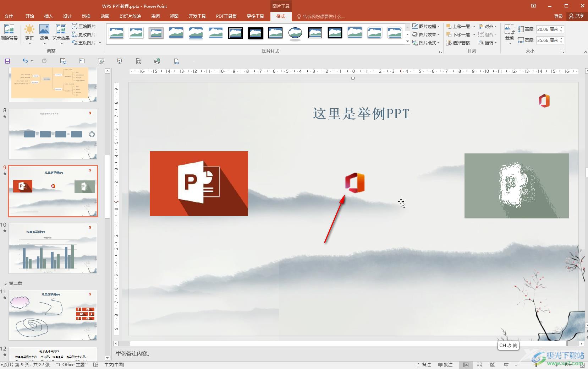
Task: Increase the picture height with stepper
Action: 561,27
